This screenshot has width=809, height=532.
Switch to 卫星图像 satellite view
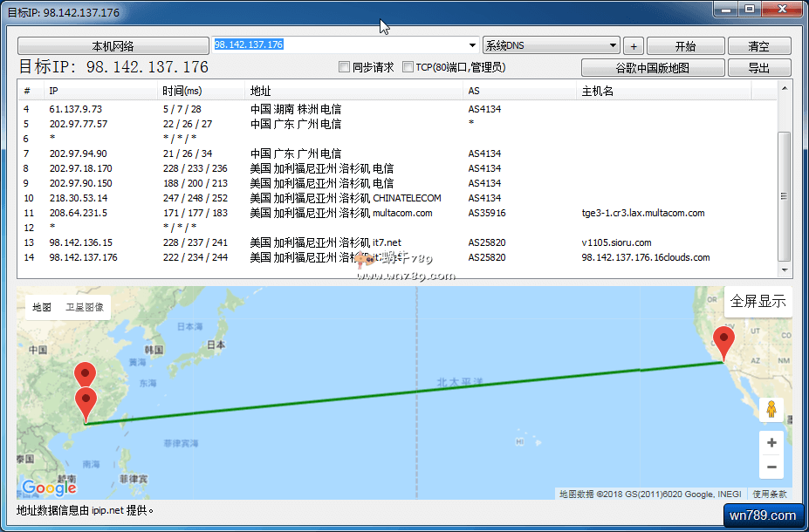[x=85, y=307]
